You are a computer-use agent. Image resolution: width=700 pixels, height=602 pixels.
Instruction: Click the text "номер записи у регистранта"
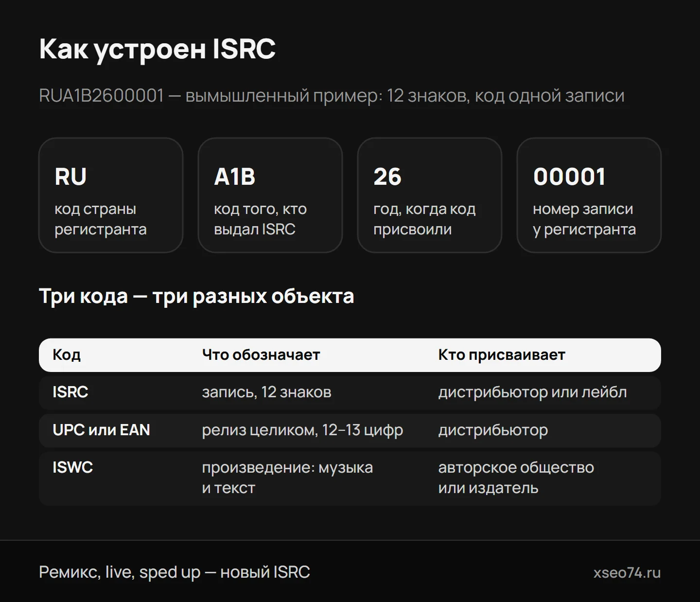point(584,219)
